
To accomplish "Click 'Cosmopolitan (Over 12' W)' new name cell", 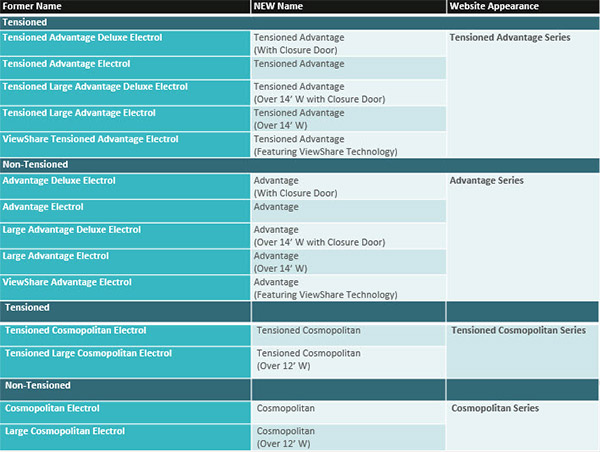I will 349,437.
